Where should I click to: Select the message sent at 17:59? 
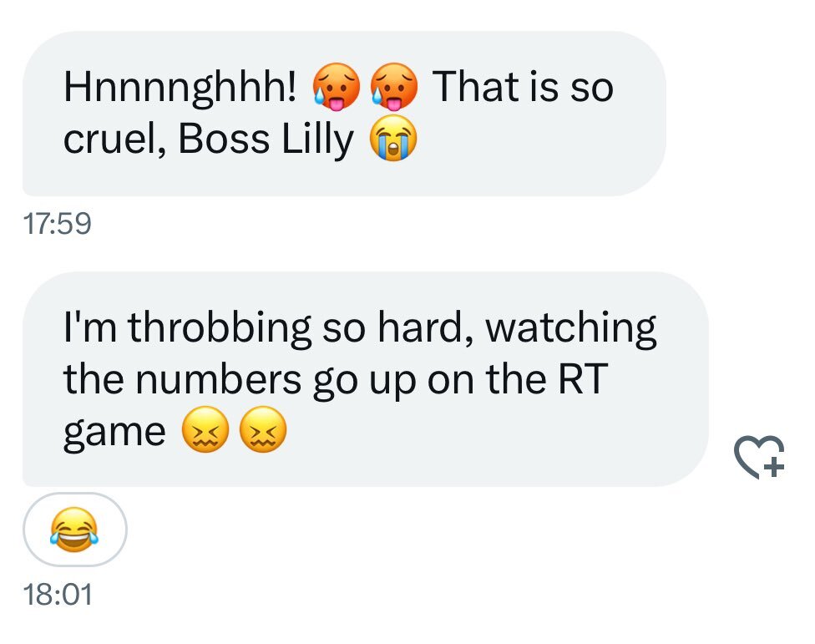(x=344, y=114)
